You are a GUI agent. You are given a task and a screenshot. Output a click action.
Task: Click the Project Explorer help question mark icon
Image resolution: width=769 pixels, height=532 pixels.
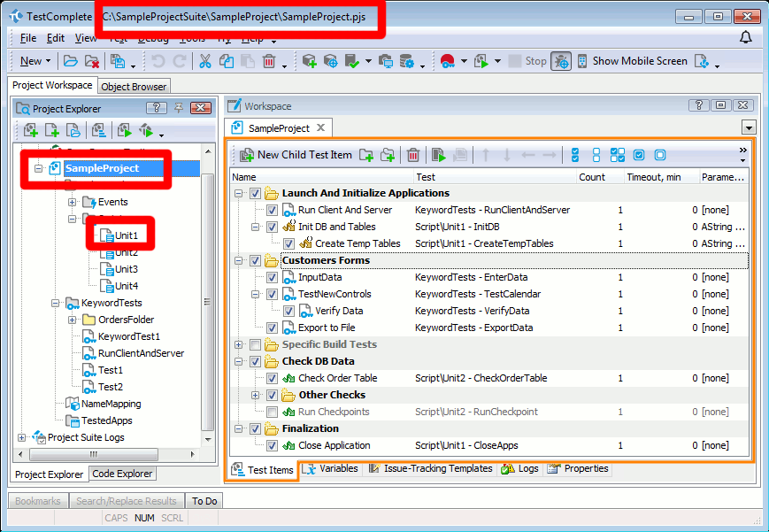(x=156, y=108)
